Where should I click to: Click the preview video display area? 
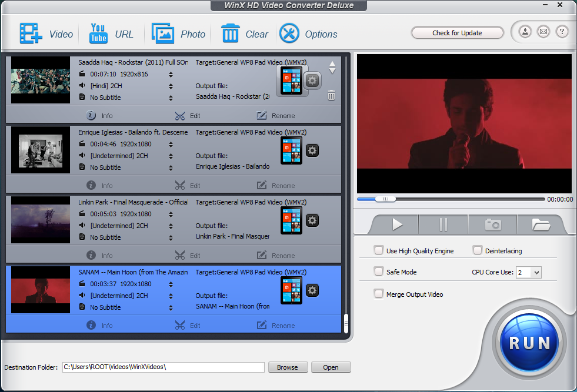[x=465, y=123]
